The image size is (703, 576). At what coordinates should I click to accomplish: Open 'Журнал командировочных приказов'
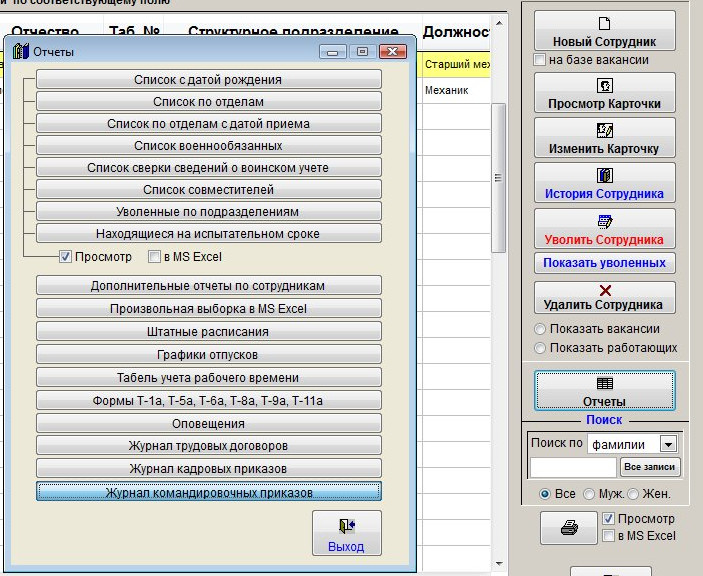pyautogui.click(x=209, y=492)
